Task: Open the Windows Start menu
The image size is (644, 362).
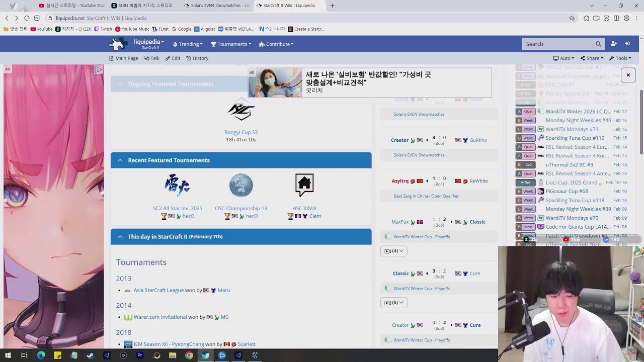Action: click(x=8, y=355)
